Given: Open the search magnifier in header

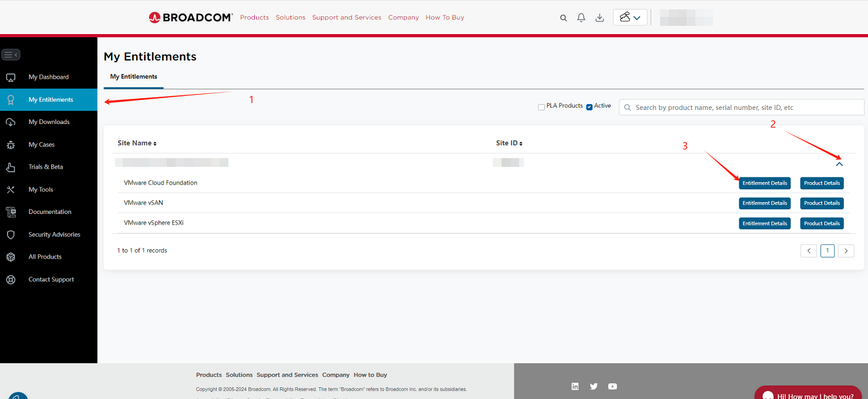Looking at the screenshot, I should 563,18.
